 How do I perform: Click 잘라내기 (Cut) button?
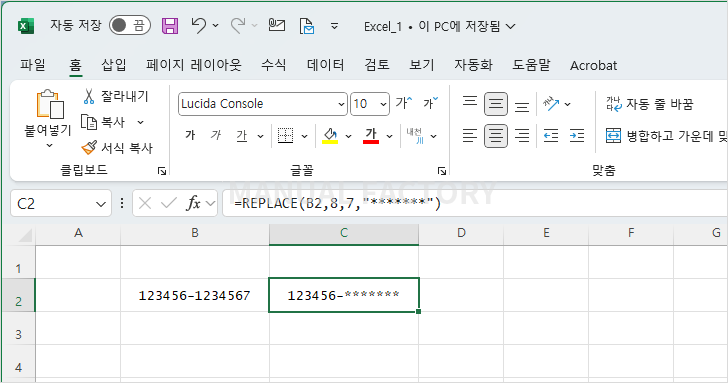pyautogui.click(x=115, y=96)
